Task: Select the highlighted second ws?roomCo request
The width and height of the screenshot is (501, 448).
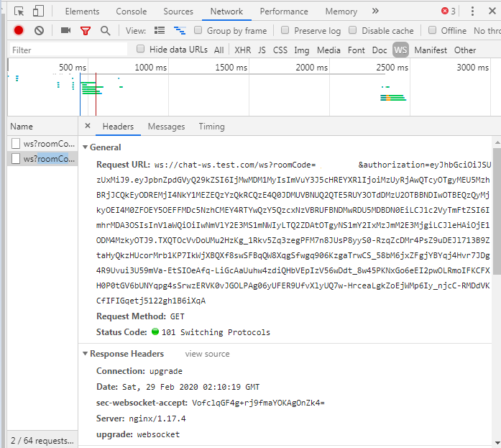Action: [x=42, y=158]
